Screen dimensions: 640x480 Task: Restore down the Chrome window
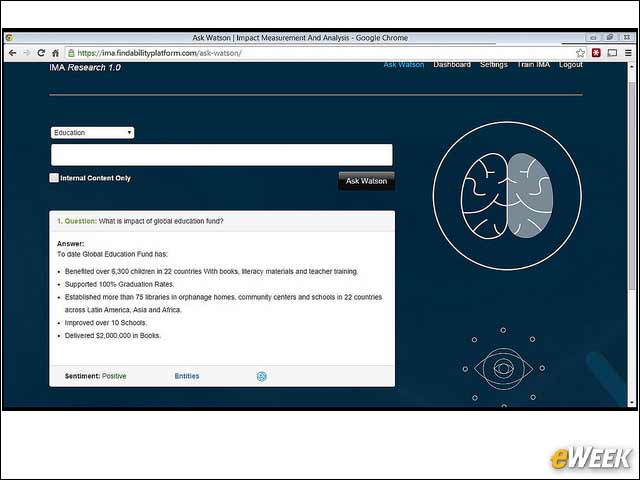point(610,37)
